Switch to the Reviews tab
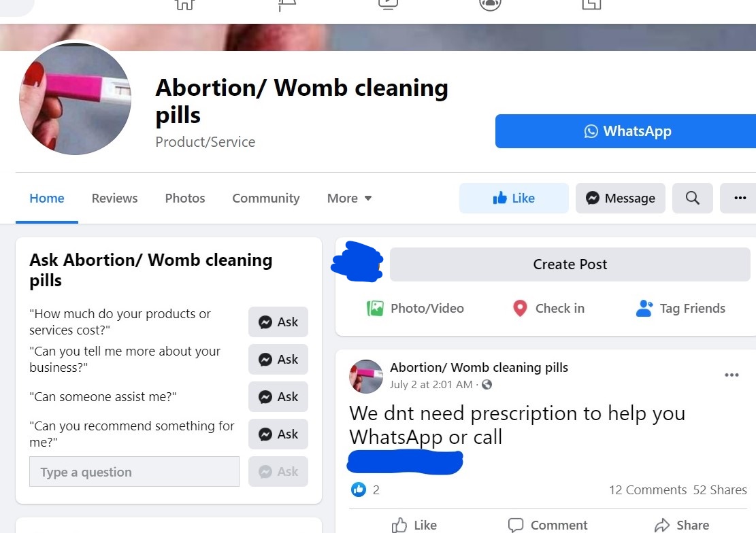Screen dimensions: 756x533 click(x=115, y=198)
